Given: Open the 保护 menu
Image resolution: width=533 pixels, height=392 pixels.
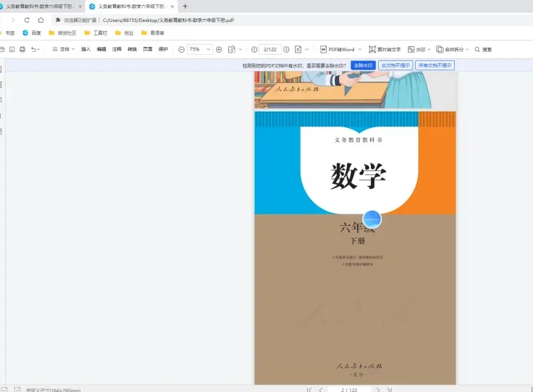Looking at the screenshot, I should click(163, 49).
